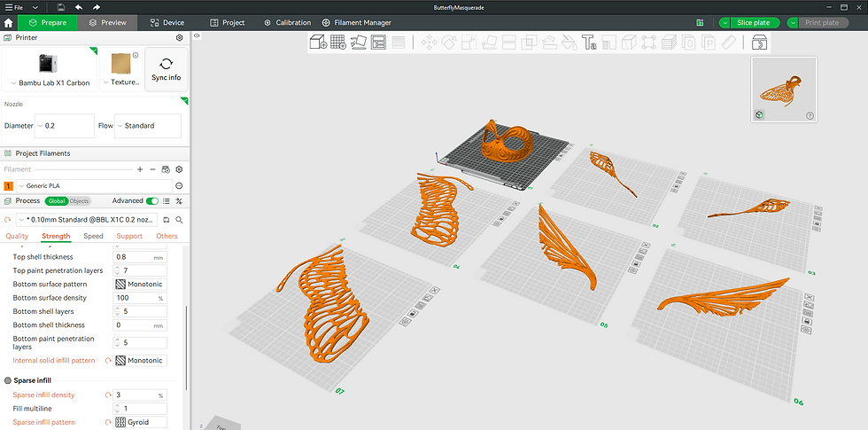Click help question icon on view thumbnail
The width and height of the screenshot is (868, 430).
[810, 116]
